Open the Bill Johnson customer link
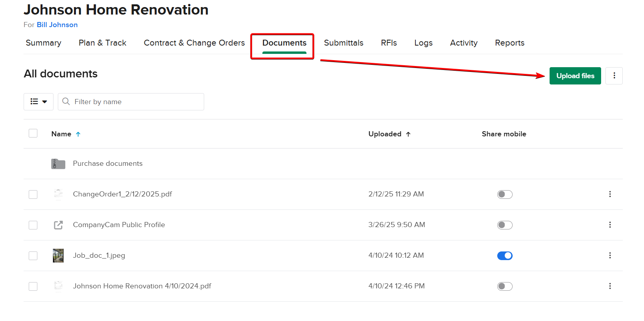 pos(57,25)
